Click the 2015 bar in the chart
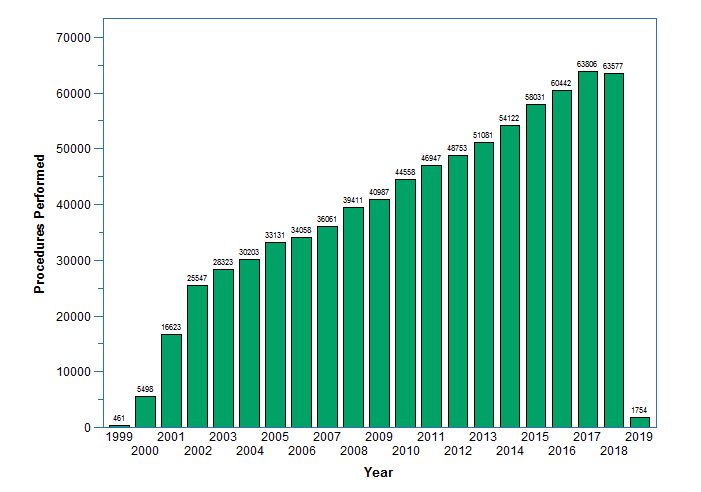The width and height of the screenshot is (701, 492). 535,265
